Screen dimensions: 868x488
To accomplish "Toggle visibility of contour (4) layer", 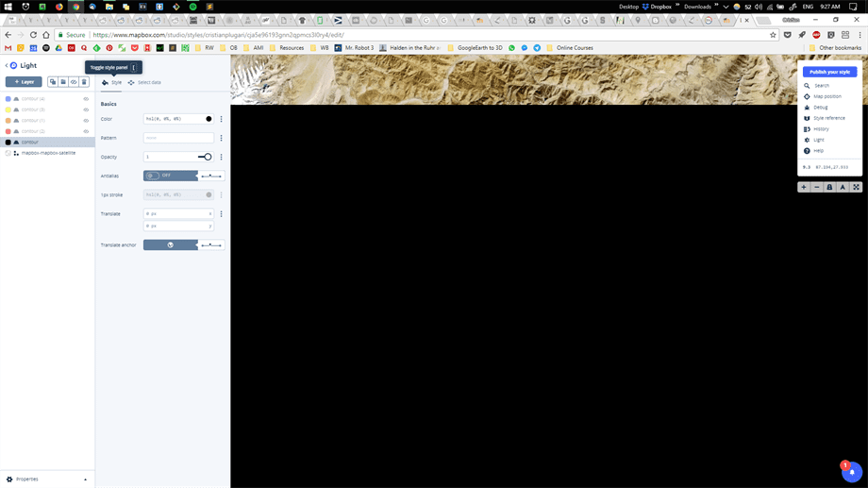I will coord(86,99).
